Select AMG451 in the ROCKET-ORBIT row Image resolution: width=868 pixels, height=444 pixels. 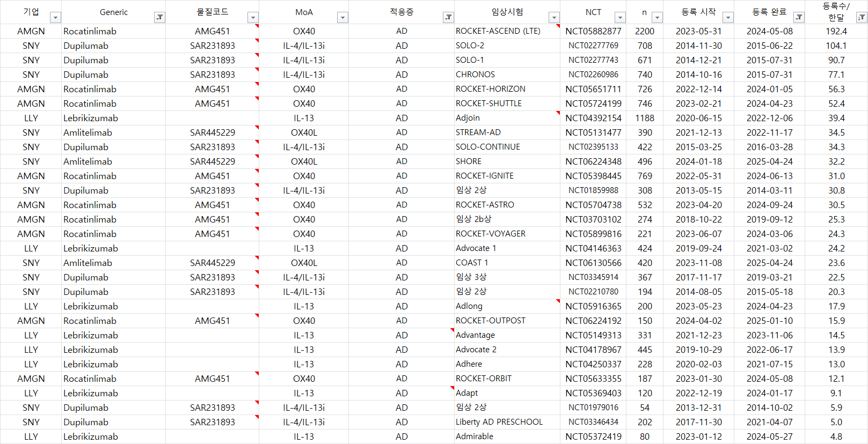[x=213, y=379]
